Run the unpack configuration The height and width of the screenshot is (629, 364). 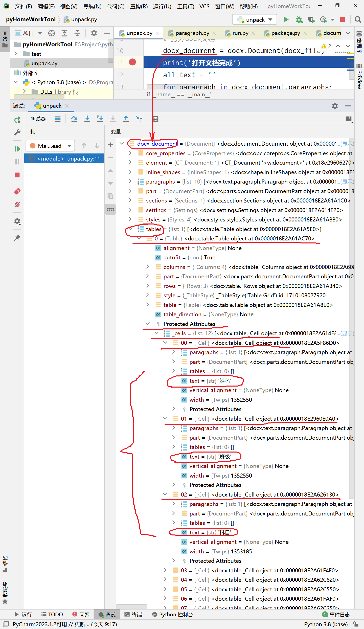click(286, 19)
